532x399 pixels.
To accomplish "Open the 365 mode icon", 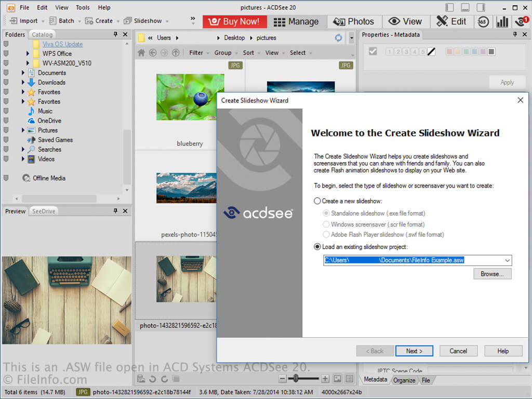I will pyautogui.click(x=483, y=22).
